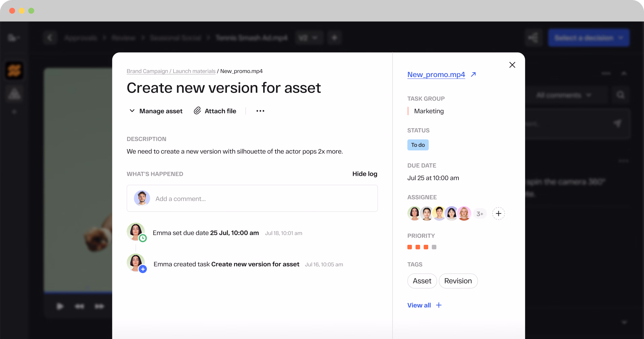Click Jul 18, 10:01 am timestamp
Screen dimensions: 644x339
[x=283, y=233]
